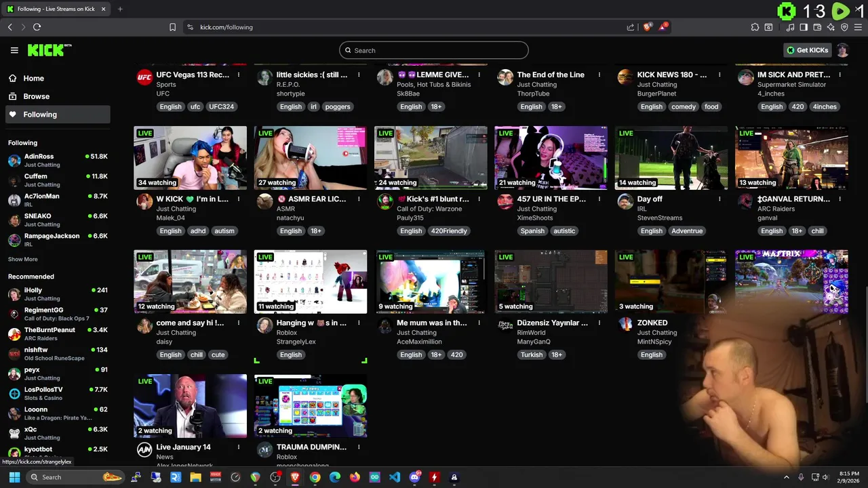Open the browser extensions puzzle icon
Viewport: 868px width, 488px height.
(755, 27)
